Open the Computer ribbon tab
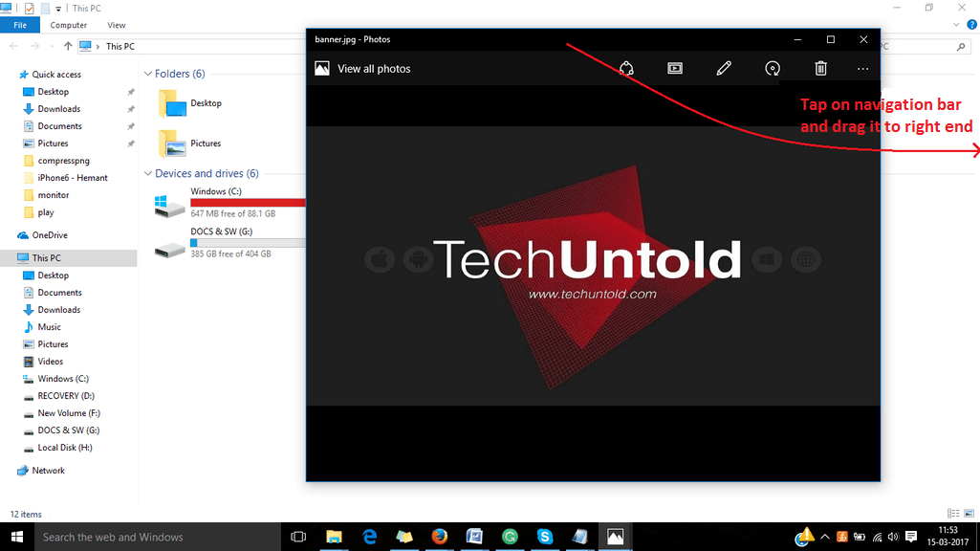The height and width of the screenshot is (551, 980). coord(68,25)
